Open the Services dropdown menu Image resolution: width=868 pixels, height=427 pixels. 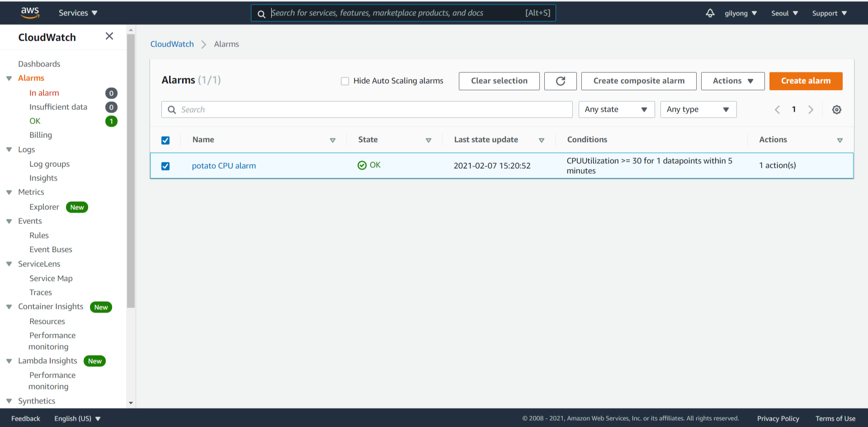click(78, 13)
